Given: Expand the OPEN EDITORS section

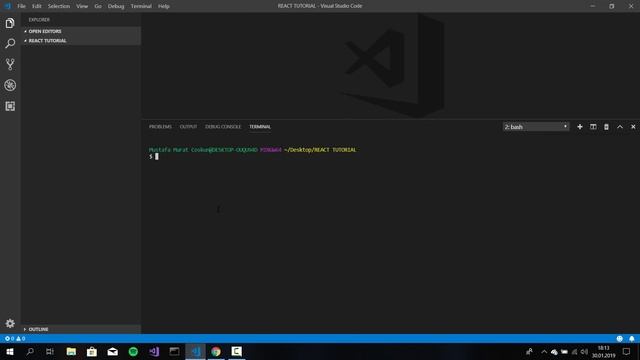Looking at the screenshot, I should (x=81, y=31).
